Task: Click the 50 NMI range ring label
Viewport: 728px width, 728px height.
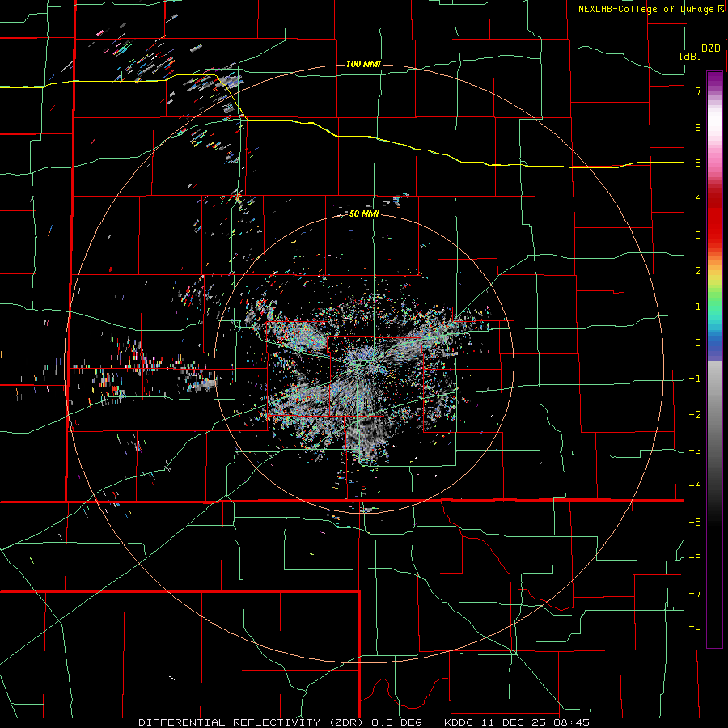Action: point(364,214)
